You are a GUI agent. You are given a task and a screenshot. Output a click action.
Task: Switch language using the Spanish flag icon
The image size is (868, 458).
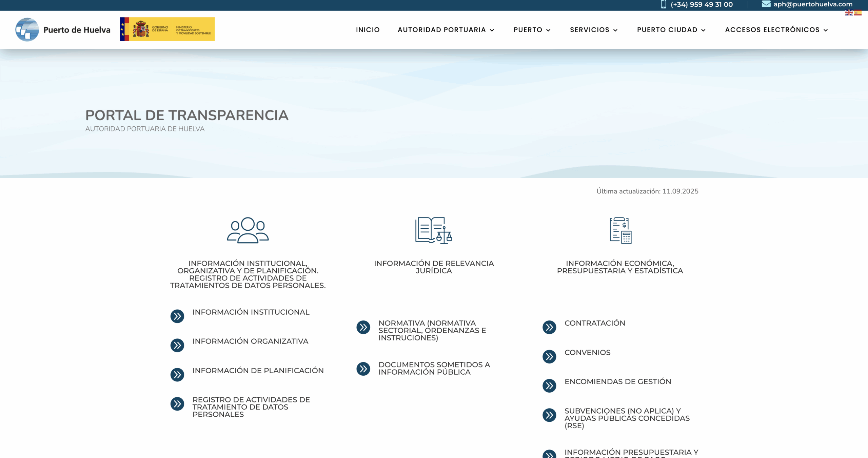857,13
